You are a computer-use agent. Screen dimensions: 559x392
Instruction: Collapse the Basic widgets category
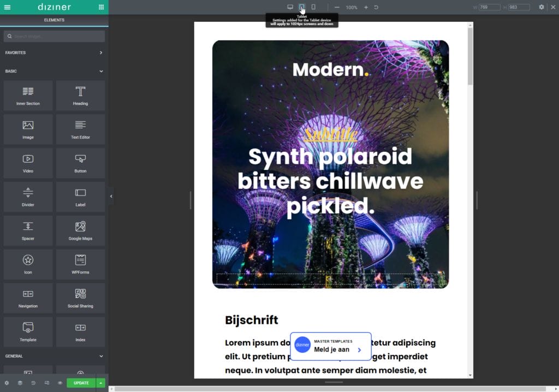tap(101, 71)
